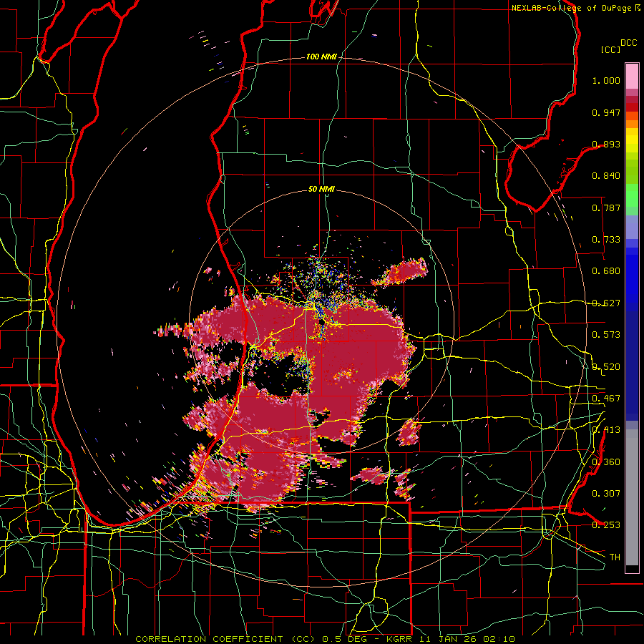
Task: Click the 50 NMI range ring label
Action: click(x=321, y=190)
